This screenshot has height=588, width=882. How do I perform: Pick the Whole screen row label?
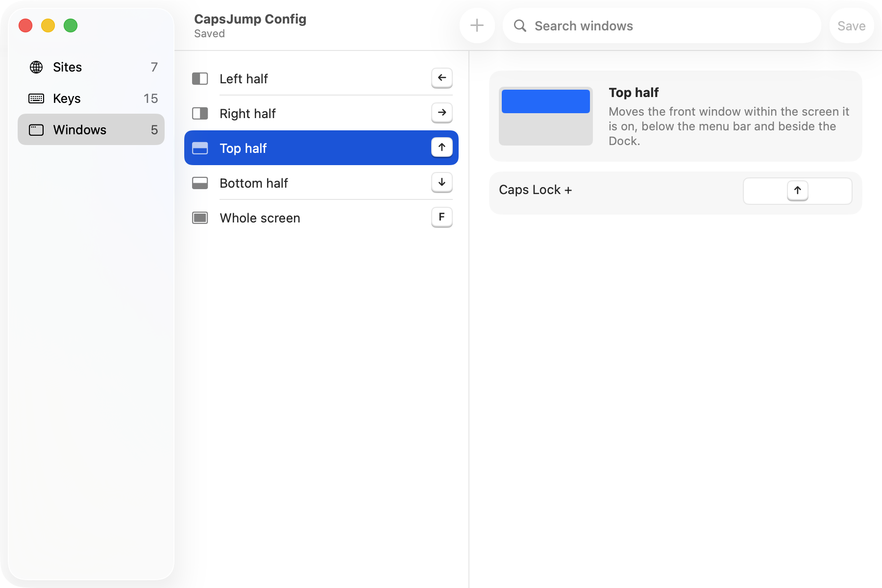coord(260,218)
